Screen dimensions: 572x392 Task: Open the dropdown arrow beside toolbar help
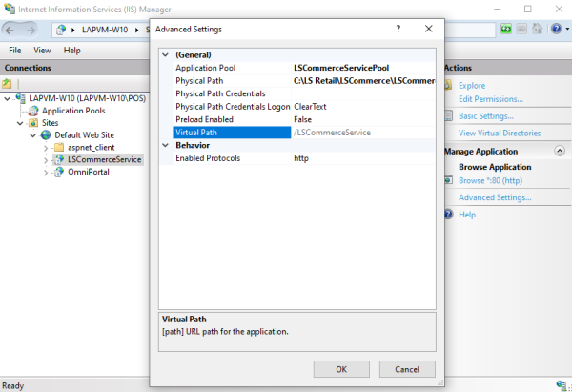(x=567, y=29)
